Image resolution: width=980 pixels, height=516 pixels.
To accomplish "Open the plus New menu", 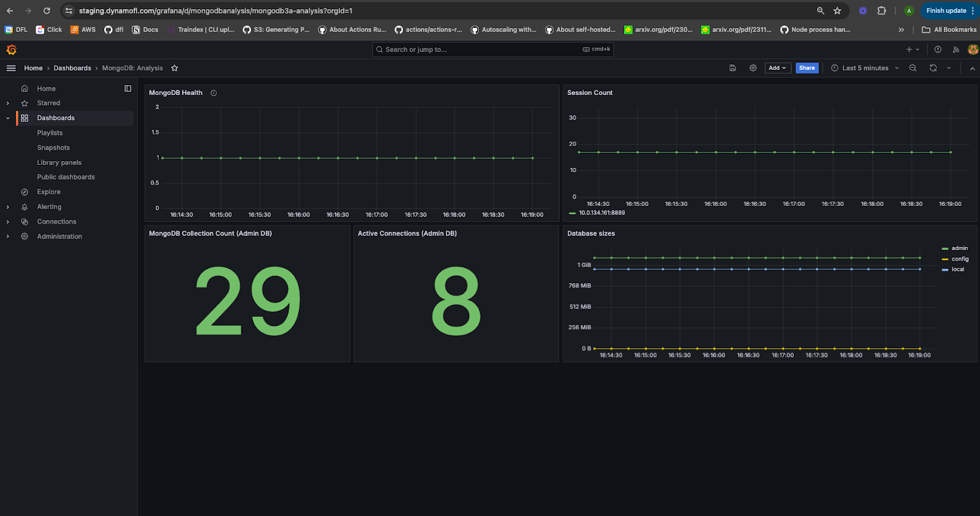I will 912,50.
